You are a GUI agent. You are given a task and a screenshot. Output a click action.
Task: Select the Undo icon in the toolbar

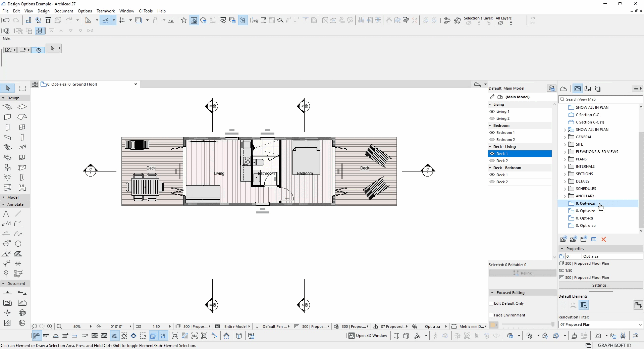[x=6, y=20]
